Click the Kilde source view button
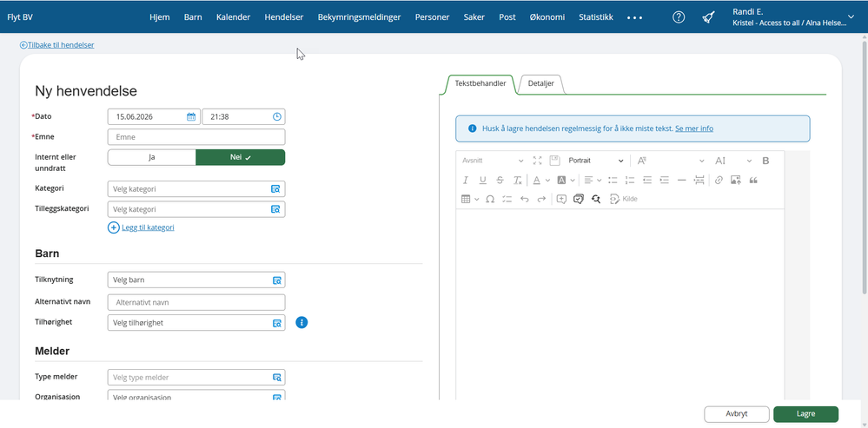The height and width of the screenshot is (428, 868). tap(623, 199)
